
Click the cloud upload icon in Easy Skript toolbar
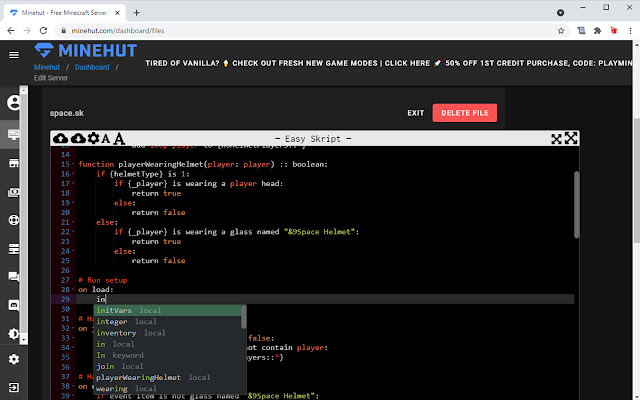61,138
